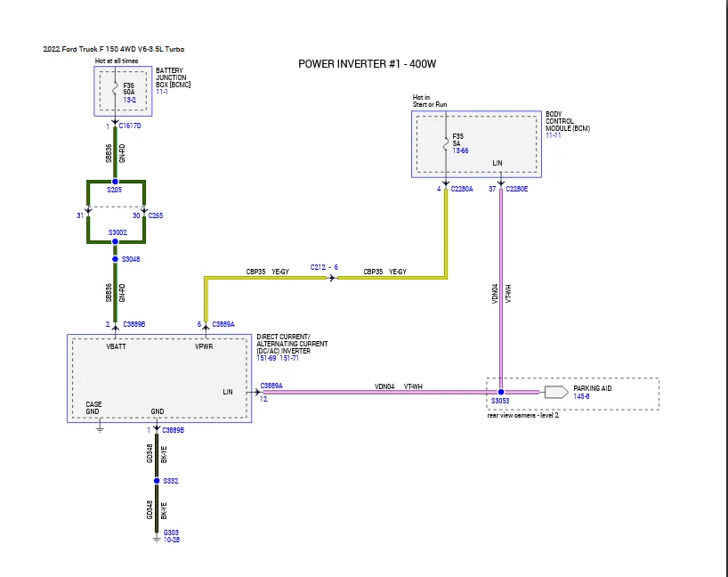Viewport: 728px width, 577px height.
Task: Open the S3053 splice label link
Action: (500, 401)
